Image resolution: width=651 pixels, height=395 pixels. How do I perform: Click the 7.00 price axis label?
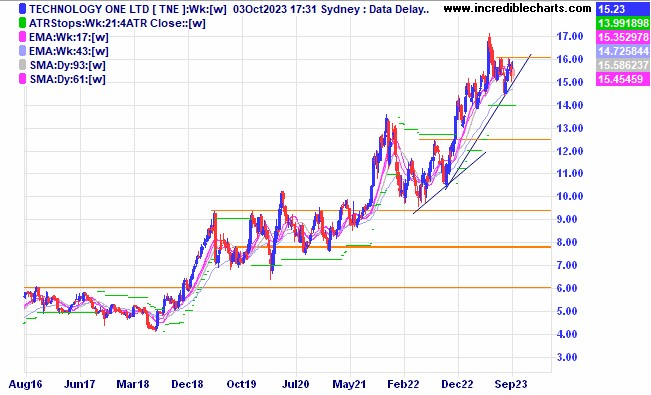coord(567,265)
